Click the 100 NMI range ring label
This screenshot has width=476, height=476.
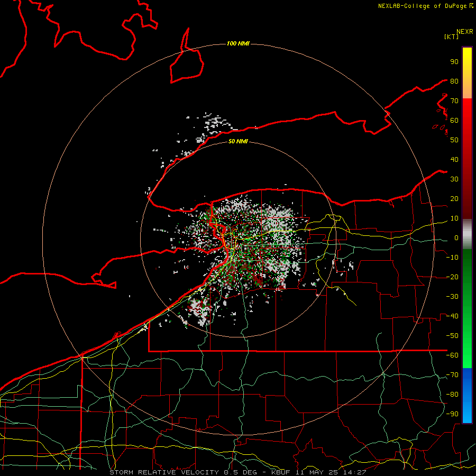point(238,44)
